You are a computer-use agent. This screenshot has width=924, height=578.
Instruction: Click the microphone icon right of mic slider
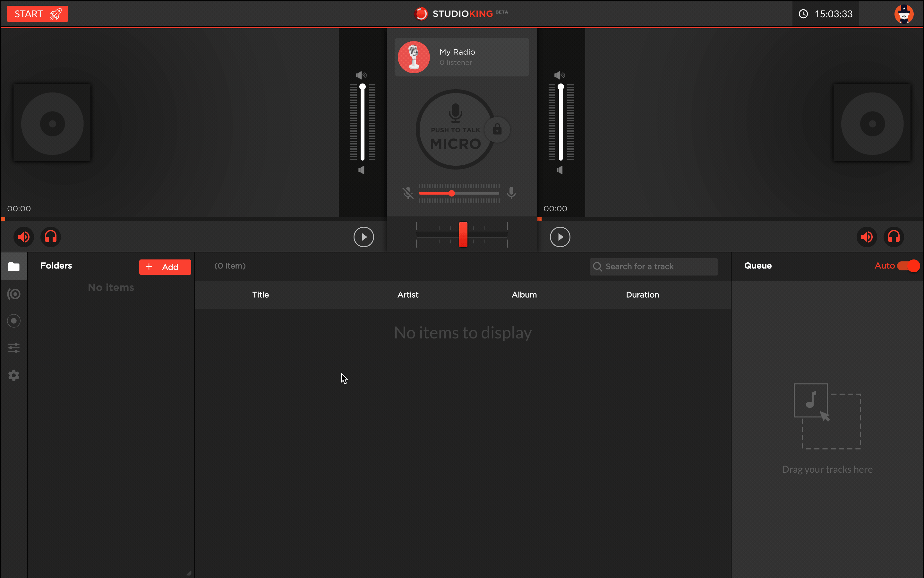511,193
